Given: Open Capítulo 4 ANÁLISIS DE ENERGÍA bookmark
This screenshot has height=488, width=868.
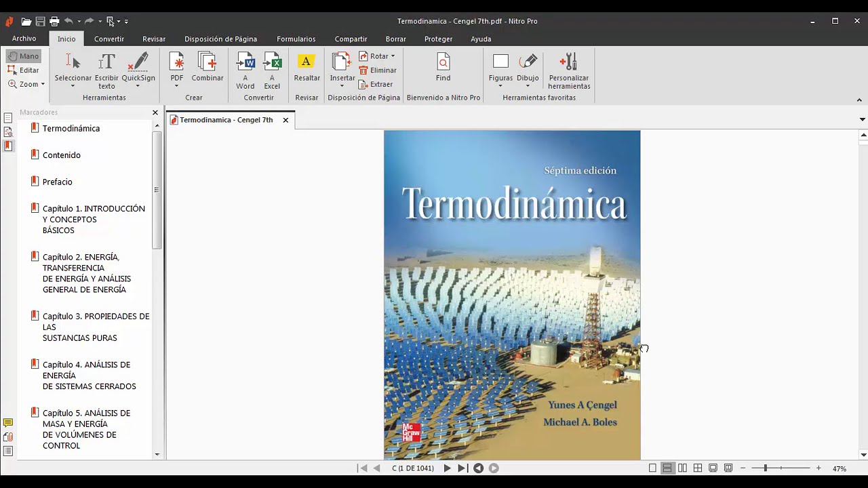Looking at the screenshot, I should (90, 375).
